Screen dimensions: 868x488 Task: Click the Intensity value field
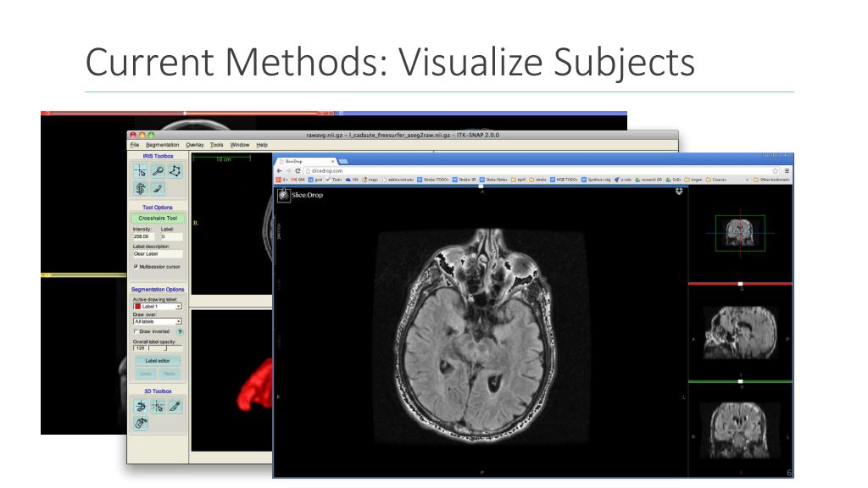click(x=142, y=237)
